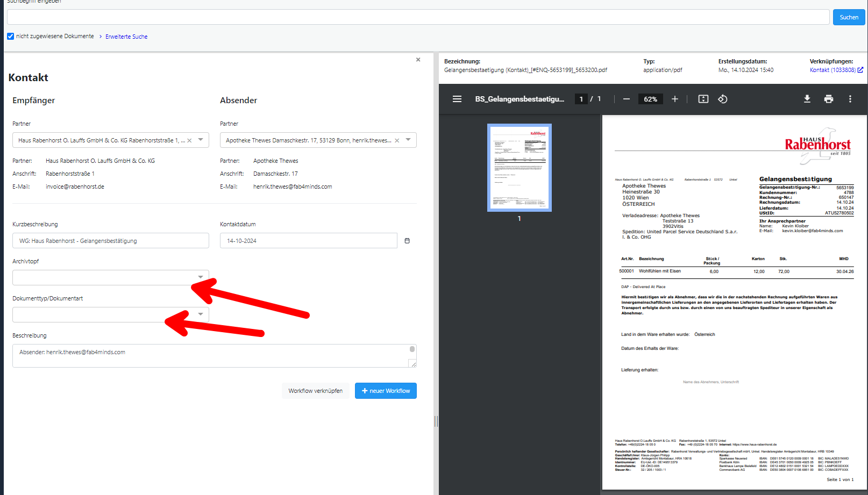Click into the Kurzbeschreibung text field
The image size is (868, 495).
click(x=110, y=241)
